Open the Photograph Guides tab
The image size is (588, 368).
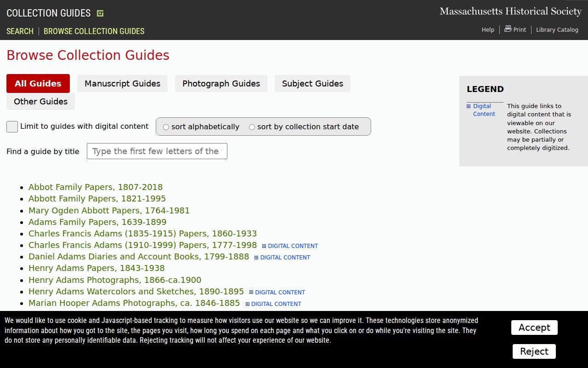(x=221, y=83)
